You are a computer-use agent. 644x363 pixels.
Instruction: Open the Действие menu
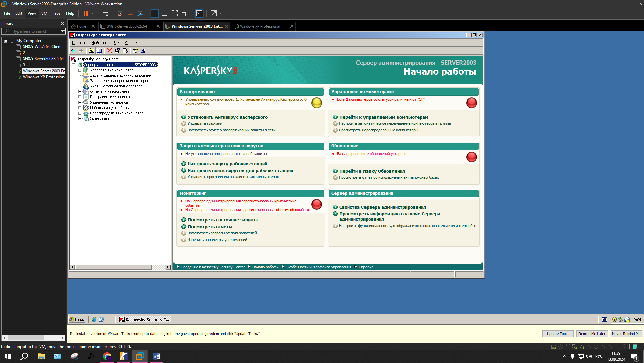click(100, 43)
